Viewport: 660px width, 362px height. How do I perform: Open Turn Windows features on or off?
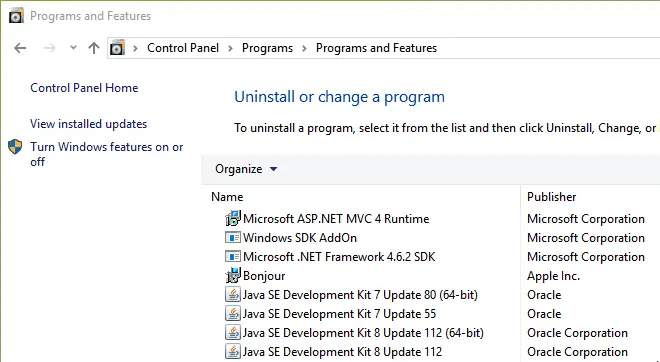tap(106, 154)
